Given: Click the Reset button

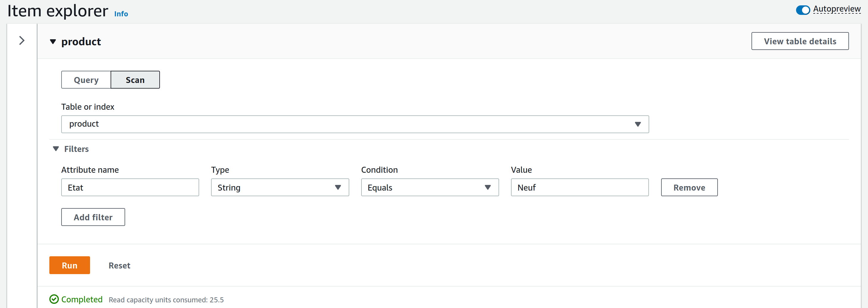Looking at the screenshot, I should tap(119, 265).
